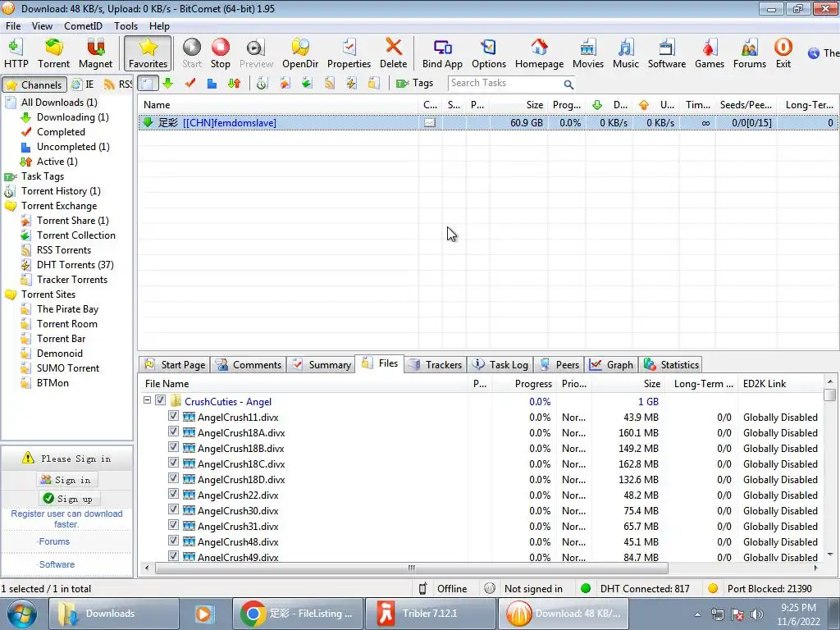840x630 pixels.
Task: Open the Software toolbar shortcut
Action: tap(666, 53)
